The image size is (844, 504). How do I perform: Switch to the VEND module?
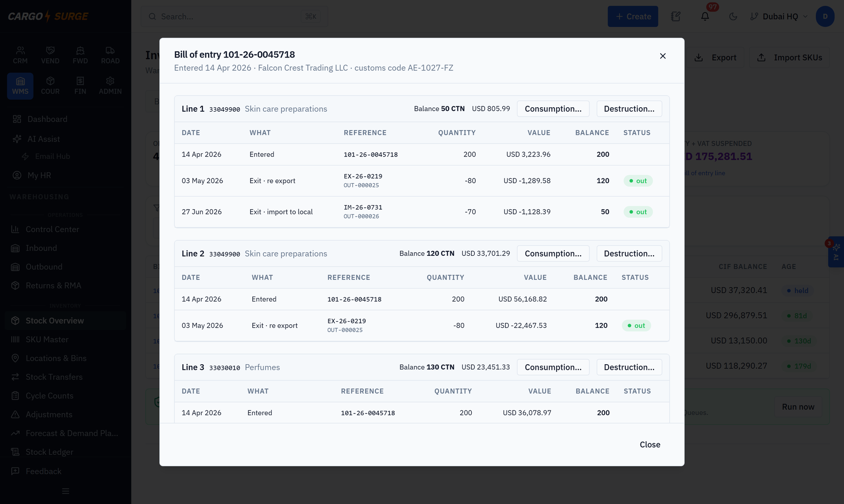50,55
